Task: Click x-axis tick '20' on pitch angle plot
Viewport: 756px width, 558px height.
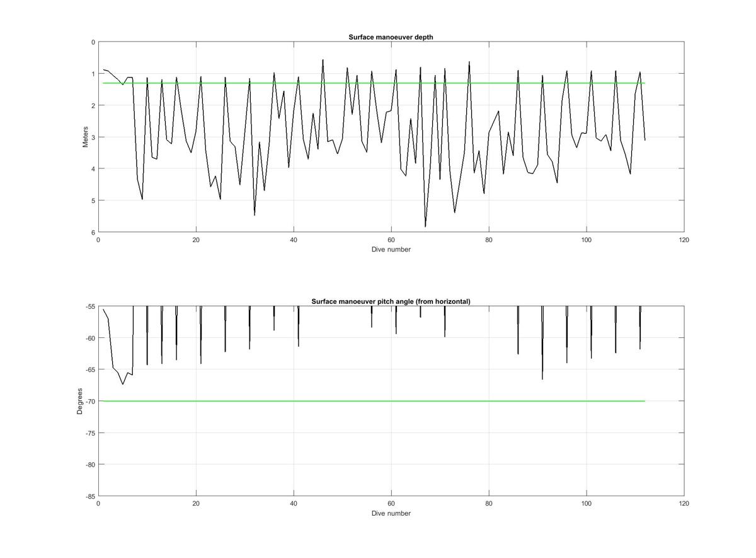Action: (x=196, y=504)
